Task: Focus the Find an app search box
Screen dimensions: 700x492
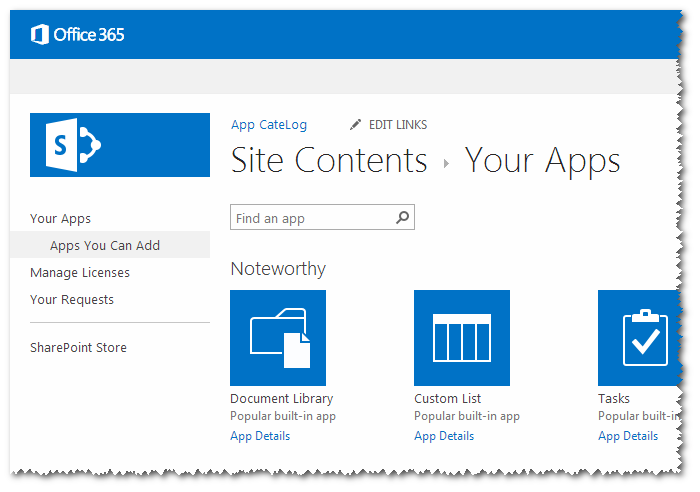Action: pos(322,217)
